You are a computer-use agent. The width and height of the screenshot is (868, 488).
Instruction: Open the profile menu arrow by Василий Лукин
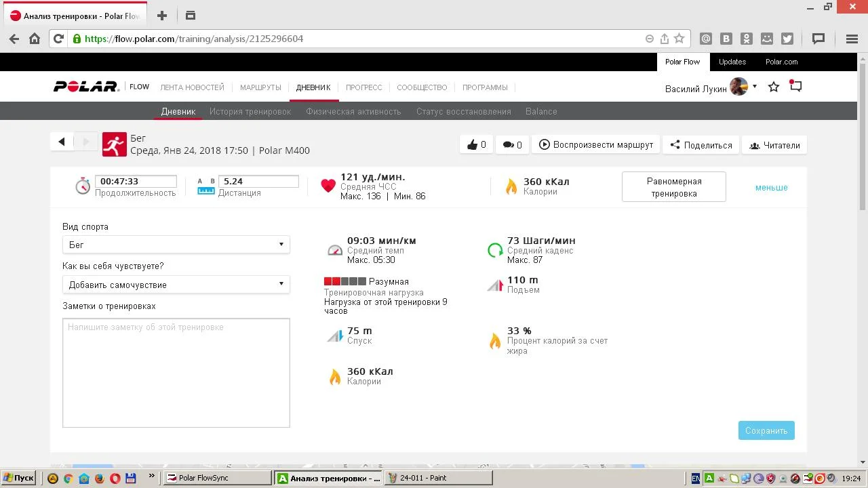pyautogui.click(x=755, y=87)
